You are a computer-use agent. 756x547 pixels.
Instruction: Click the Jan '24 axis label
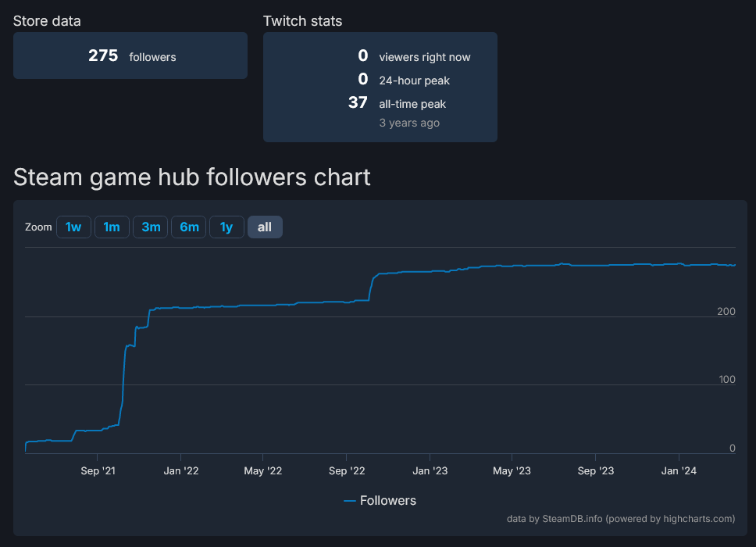(679, 470)
